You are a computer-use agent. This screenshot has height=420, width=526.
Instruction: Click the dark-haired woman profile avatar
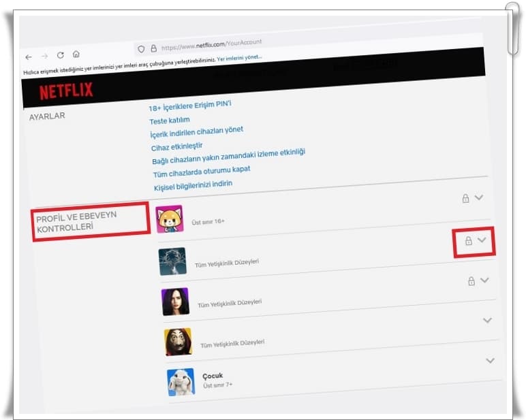point(175,302)
